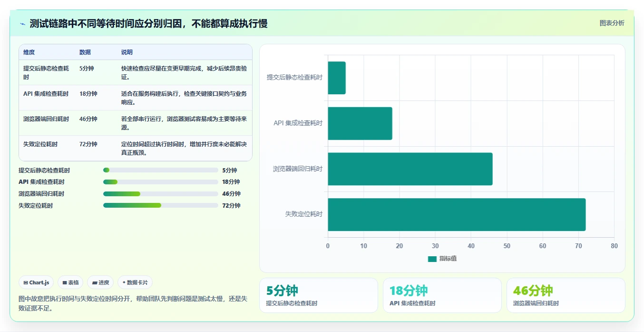The height and width of the screenshot is (332, 644).
Task: Click chart y-axis label 浏览器端回归耗时
Action: pos(298,169)
